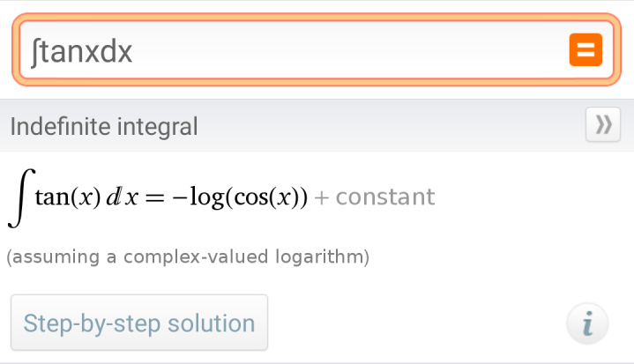Click the large integral sign in result

[17, 198]
